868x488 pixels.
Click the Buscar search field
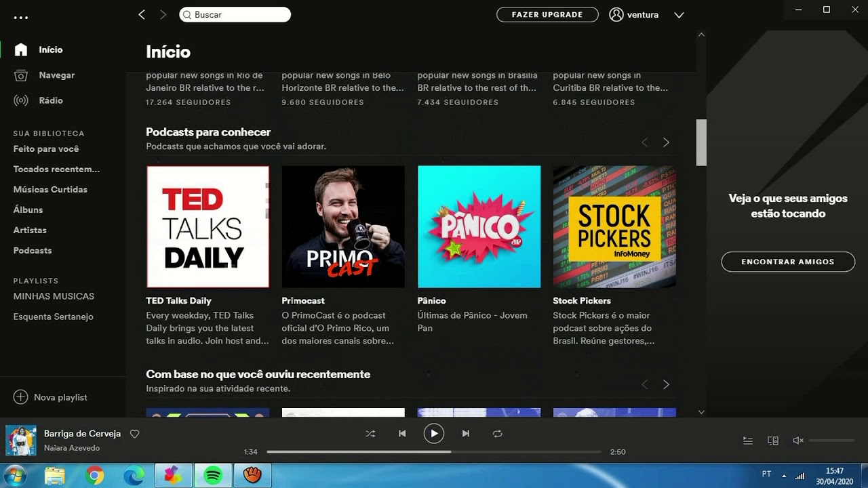coord(235,14)
